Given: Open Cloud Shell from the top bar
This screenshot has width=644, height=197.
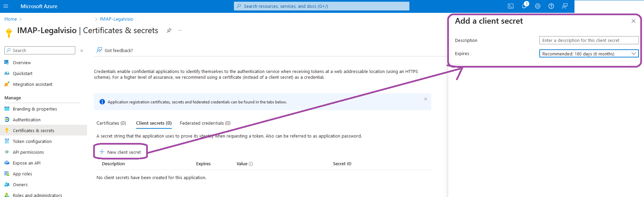Looking at the screenshot, I should (511, 6).
